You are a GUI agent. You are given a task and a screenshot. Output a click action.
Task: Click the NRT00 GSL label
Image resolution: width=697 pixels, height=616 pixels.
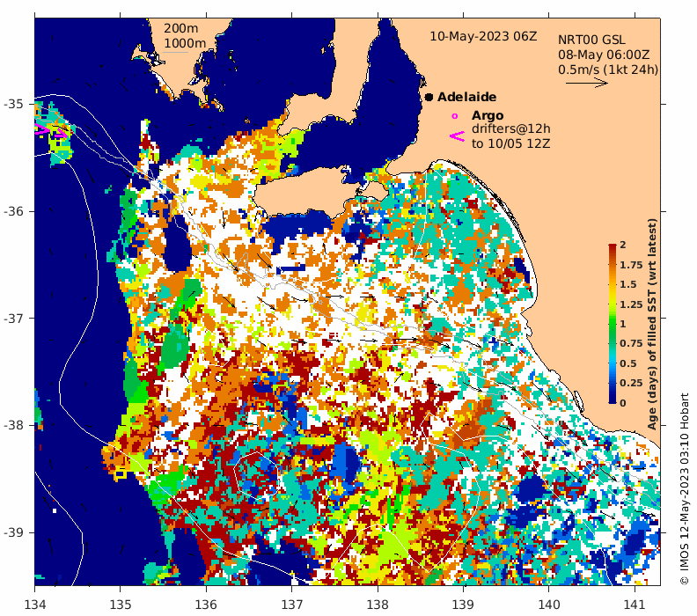[x=591, y=40]
